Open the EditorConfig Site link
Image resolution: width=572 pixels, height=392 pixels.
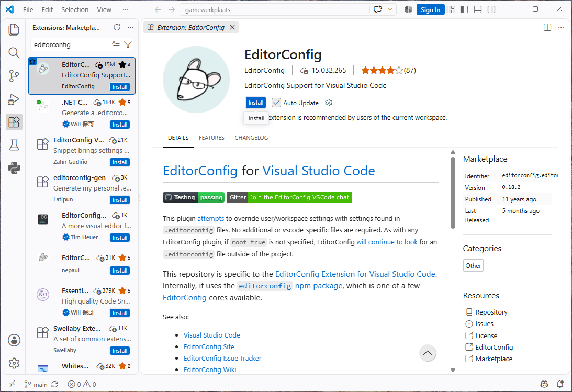(x=209, y=347)
